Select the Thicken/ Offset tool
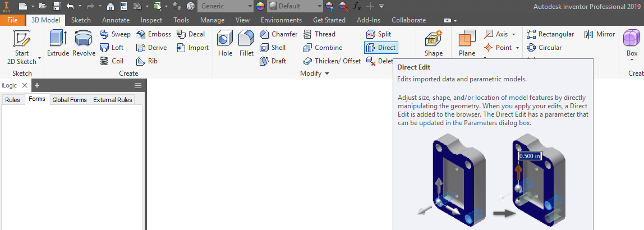Screen dimensions: 644x230 coord(332,61)
